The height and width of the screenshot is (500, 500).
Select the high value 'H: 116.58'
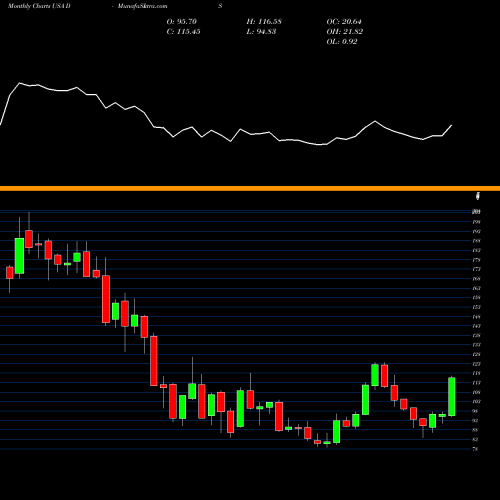point(264,22)
